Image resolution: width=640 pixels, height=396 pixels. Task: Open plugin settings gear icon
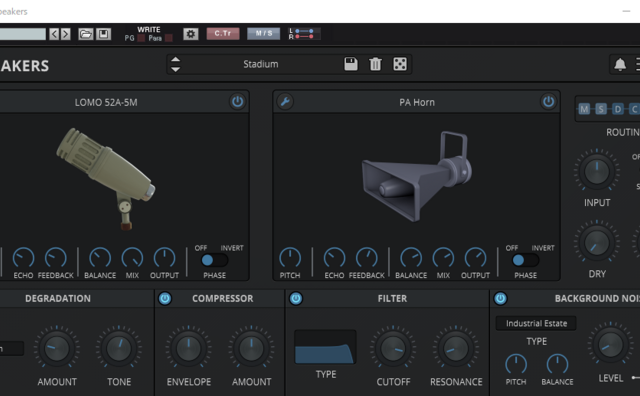(191, 34)
